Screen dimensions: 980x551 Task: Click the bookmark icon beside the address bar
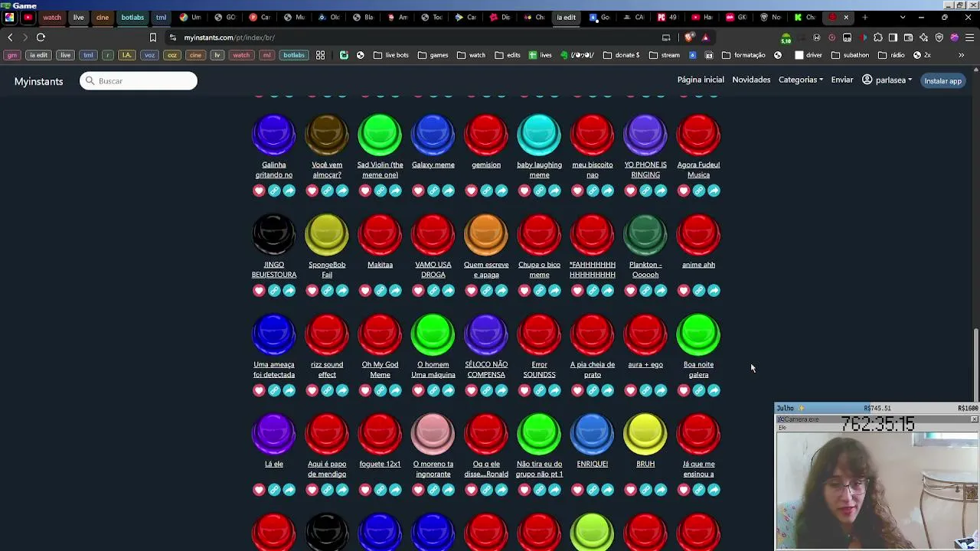pyautogui.click(x=153, y=37)
